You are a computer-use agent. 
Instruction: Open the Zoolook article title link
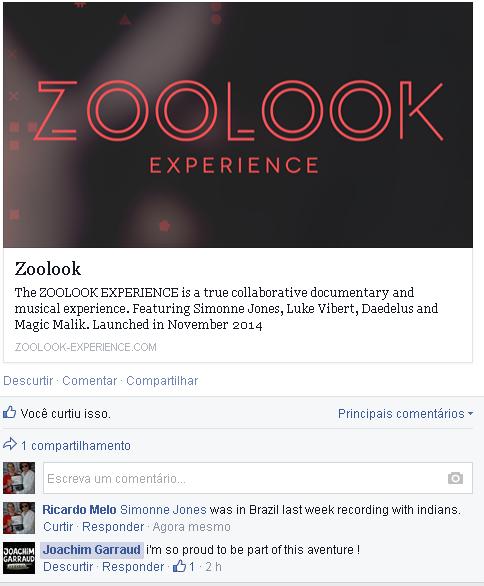click(47, 268)
